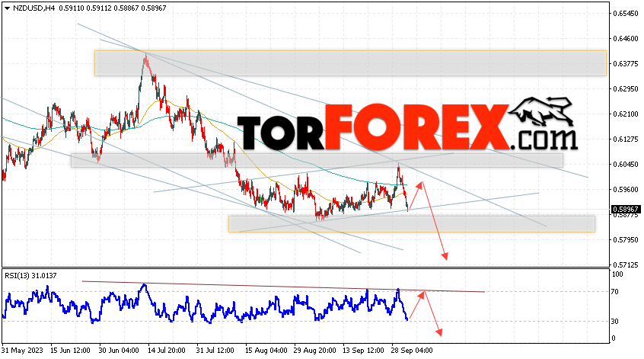This screenshot has width=644, height=359.
Task: Select the lower support zone rectangle below 0.58775
Action: coord(412,223)
